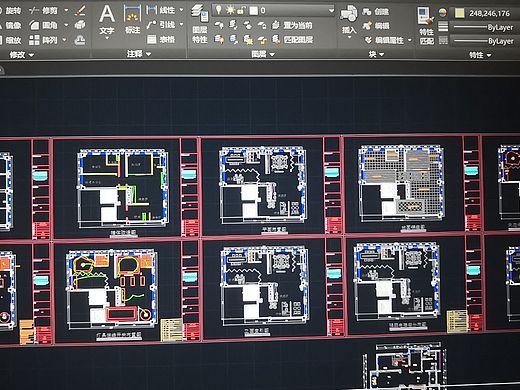Select the Dimension (标注) tool
This screenshot has width=520, height=390.
[132, 19]
